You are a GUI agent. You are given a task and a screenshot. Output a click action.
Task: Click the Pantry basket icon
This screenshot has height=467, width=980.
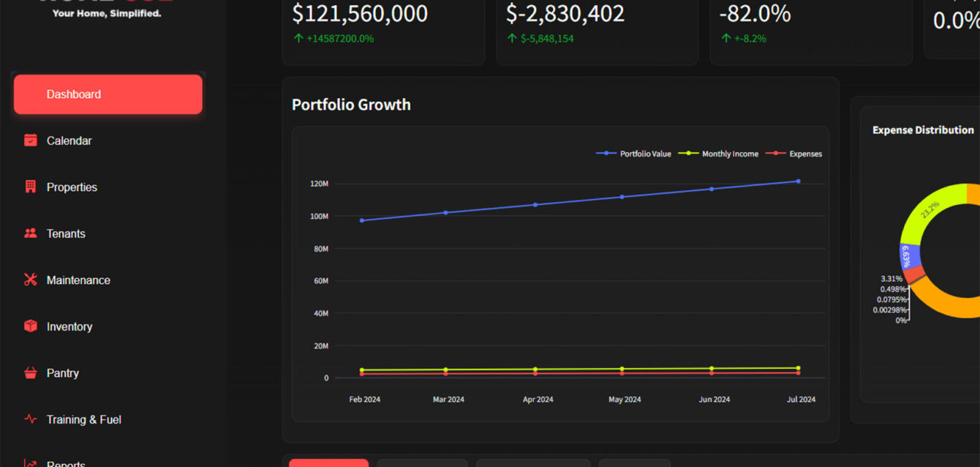tap(30, 373)
